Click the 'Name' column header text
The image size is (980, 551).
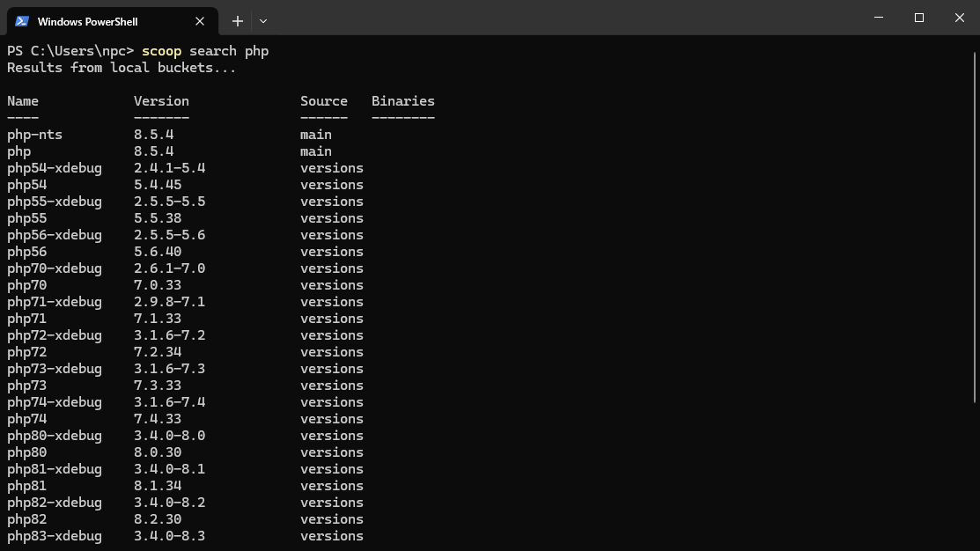pyautogui.click(x=23, y=101)
